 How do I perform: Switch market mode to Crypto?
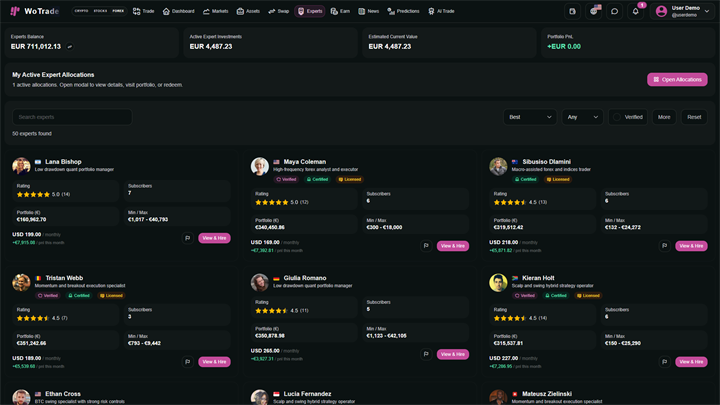[x=81, y=11]
